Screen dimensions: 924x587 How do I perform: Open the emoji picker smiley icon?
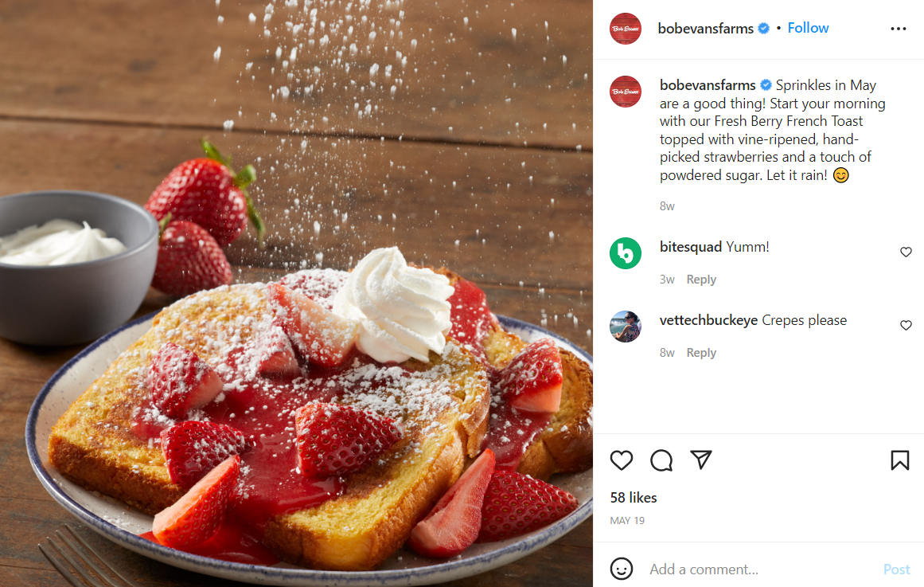[x=621, y=569]
